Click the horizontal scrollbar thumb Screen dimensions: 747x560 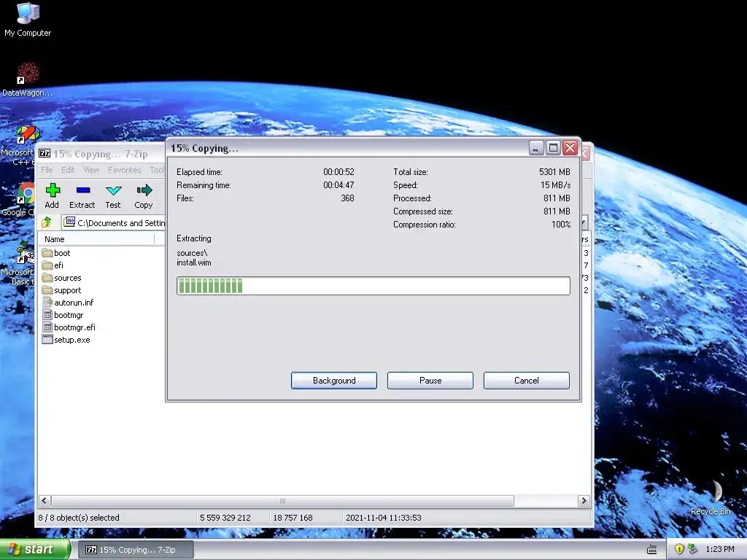tap(282, 501)
